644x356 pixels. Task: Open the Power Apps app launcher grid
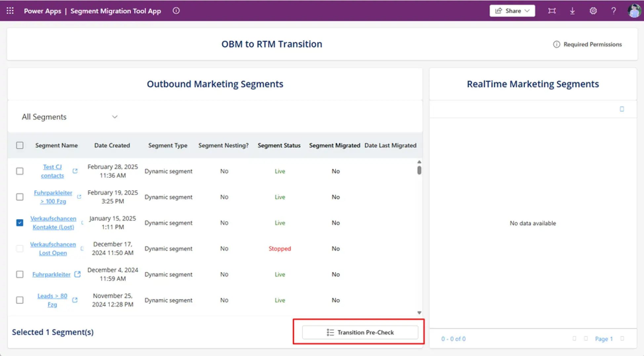10,11
